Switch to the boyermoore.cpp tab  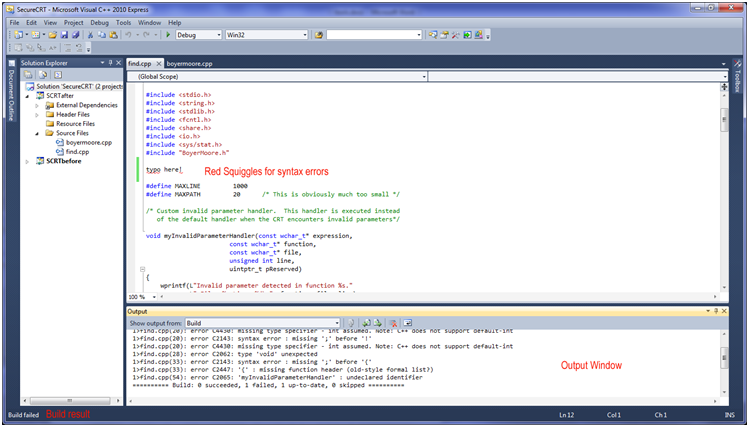coord(189,64)
